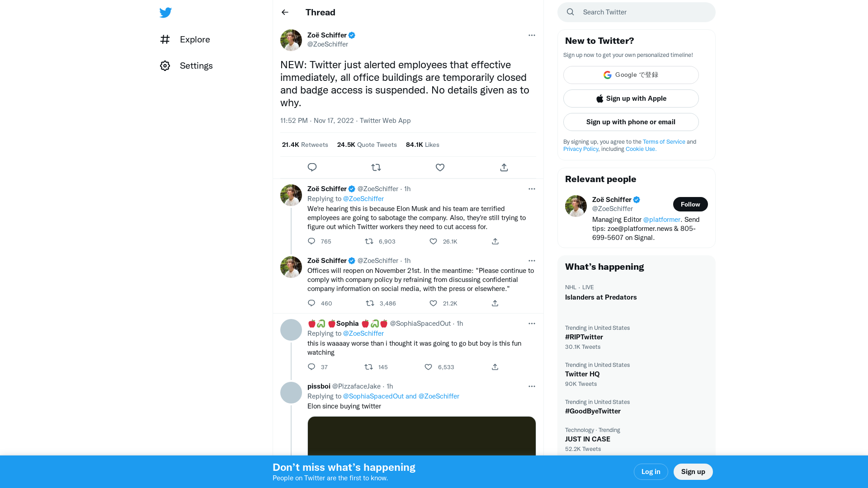Open the Islanders at Predators live event
Image resolution: width=868 pixels, height=488 pixels.
point(601,297)
